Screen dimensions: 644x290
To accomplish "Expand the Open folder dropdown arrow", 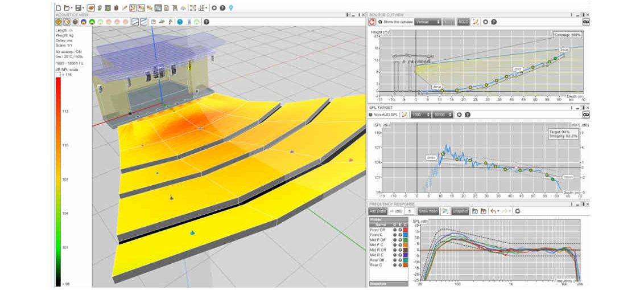I will [72, 8].
